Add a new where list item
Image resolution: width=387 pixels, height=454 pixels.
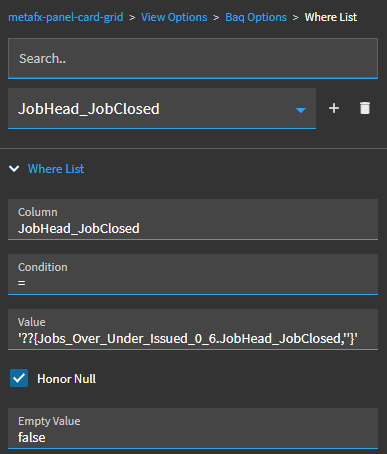pos(334,108)
